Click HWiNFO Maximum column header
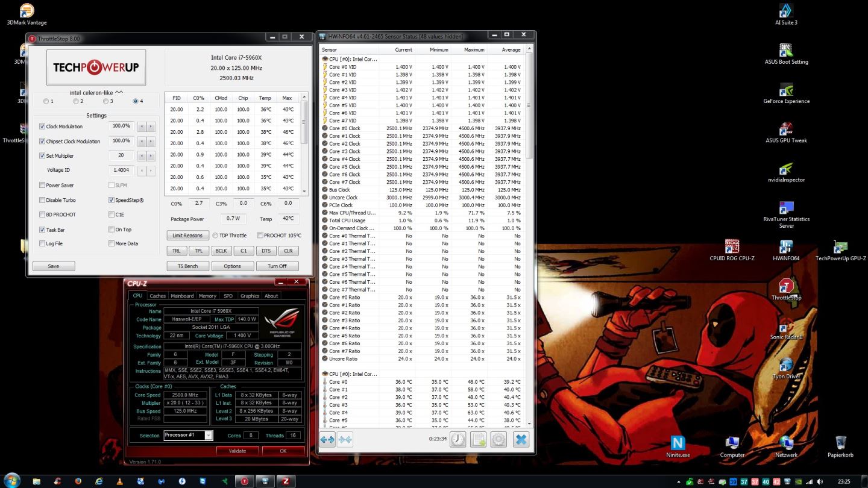The width and height of the screenshot is (868, 488). [474, 49]
